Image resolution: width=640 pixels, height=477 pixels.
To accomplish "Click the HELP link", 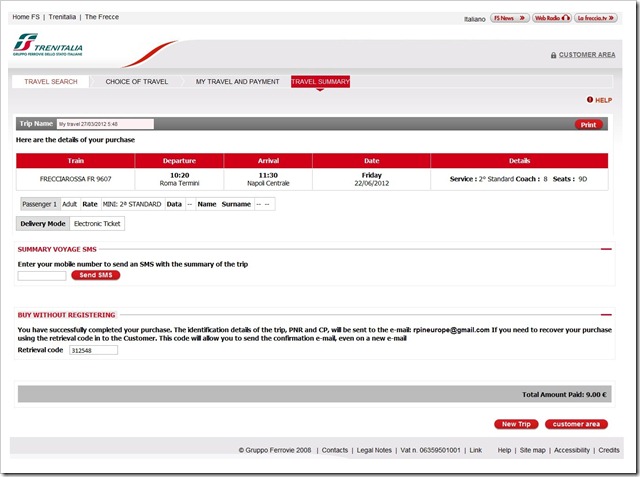I will click(603, 100).
